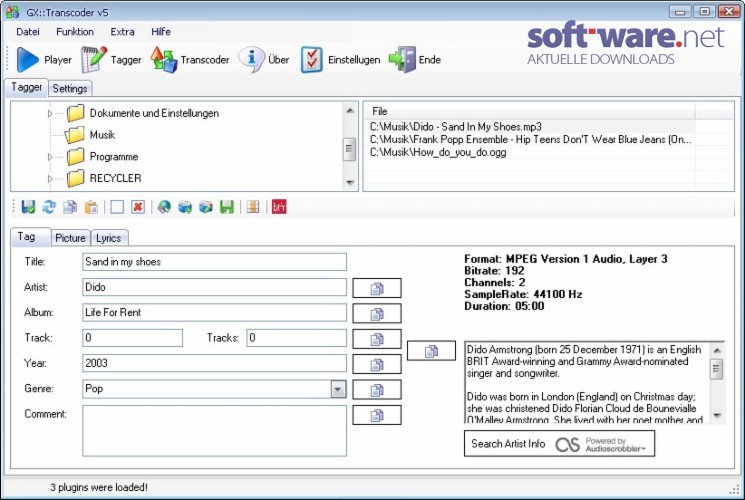This screenshot has height=500, width=745.
Task: Click folder tree scrollbar down arrow
Action: click(x=350, y=183)
